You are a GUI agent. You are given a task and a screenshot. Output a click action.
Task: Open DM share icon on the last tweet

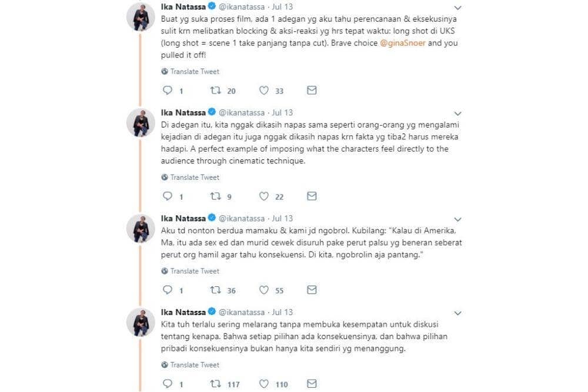pos(312,384)
